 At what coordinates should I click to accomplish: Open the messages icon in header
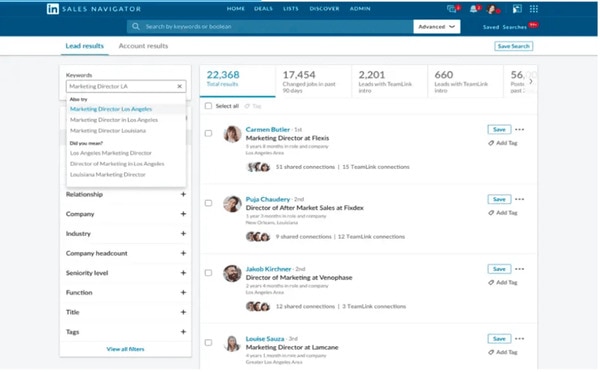452,9
